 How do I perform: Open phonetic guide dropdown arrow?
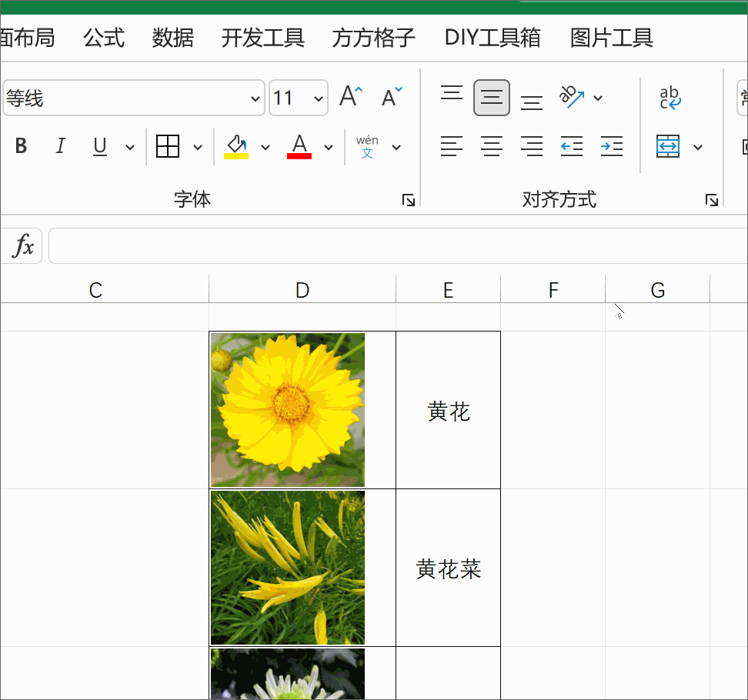pyautogui.click(x=396, y=148)
